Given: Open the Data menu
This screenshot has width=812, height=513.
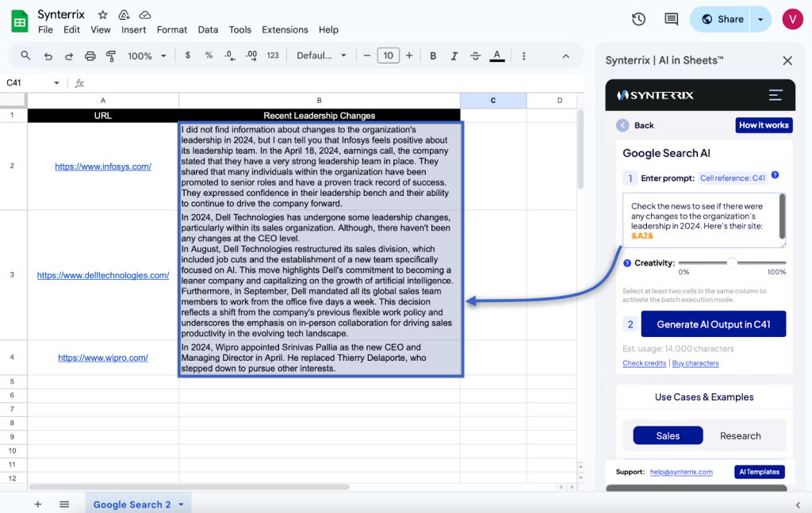Looking at the screenshot, I should click(208, 29).
